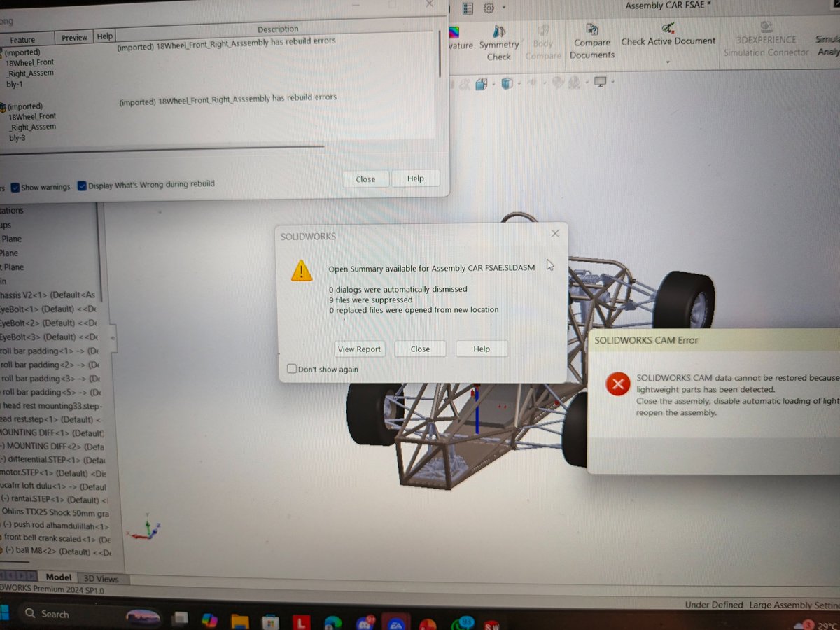The height and width of the screenshot is (630, 840).
Task: Open the red L app on taskbar
Action: pyautogui.click(x=302, y=622)
